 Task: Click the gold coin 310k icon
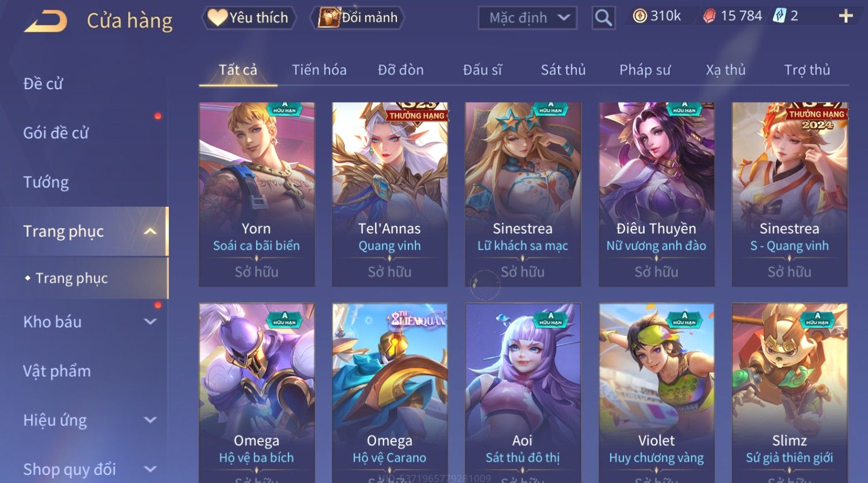639,16
